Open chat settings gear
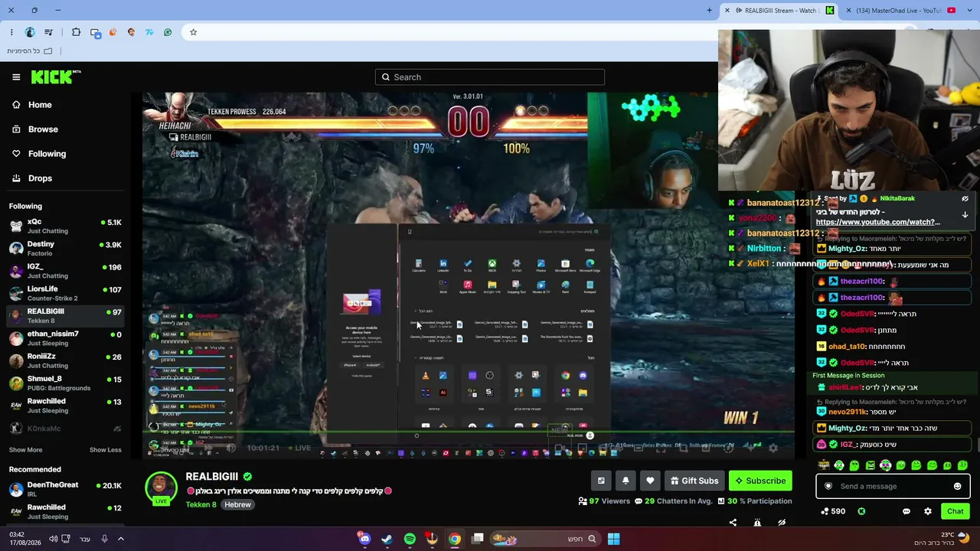Image resolution: width=980 pixels, height=551 pixels. click(928, 511)
